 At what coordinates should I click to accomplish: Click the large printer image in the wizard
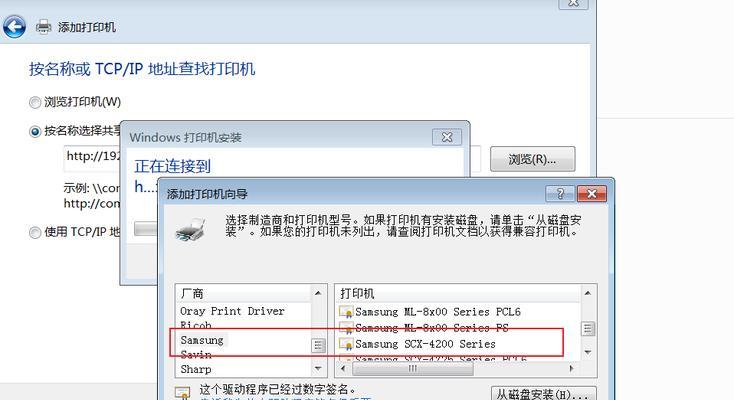point(191,229)
